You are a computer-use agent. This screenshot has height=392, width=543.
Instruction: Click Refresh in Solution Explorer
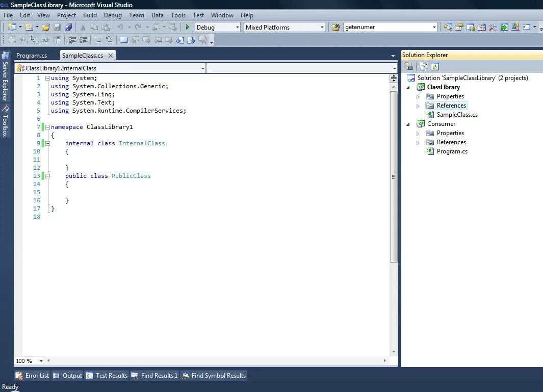click(435, 66)
